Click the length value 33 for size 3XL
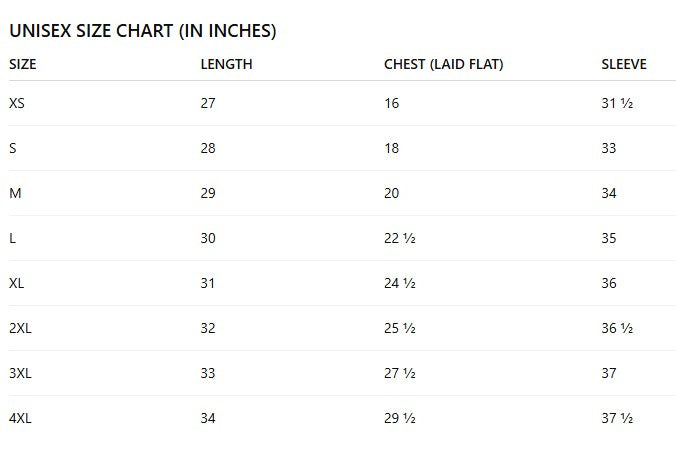 click(208, 373)
